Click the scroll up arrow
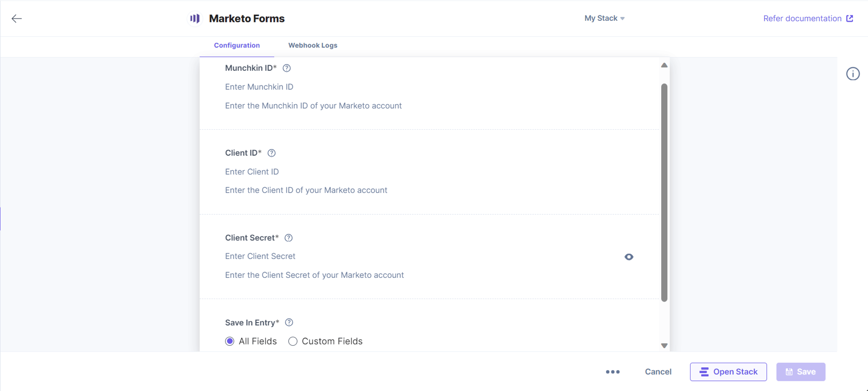 pyautogui.click(x=664, y=65)
